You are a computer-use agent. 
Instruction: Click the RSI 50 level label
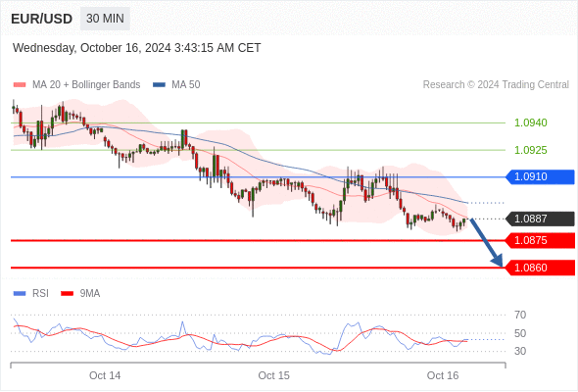pos(520,334)
